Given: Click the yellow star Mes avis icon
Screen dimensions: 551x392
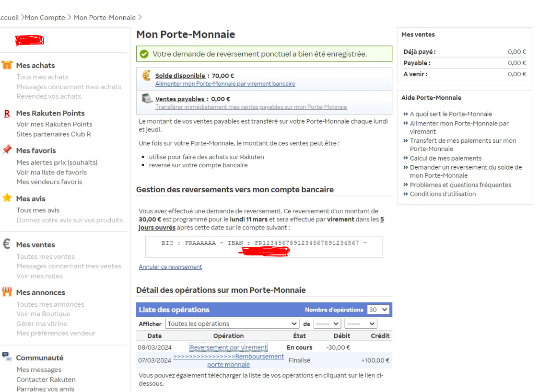Looking at the screenshot, I should pyautogui.click(x=7, y=198).
